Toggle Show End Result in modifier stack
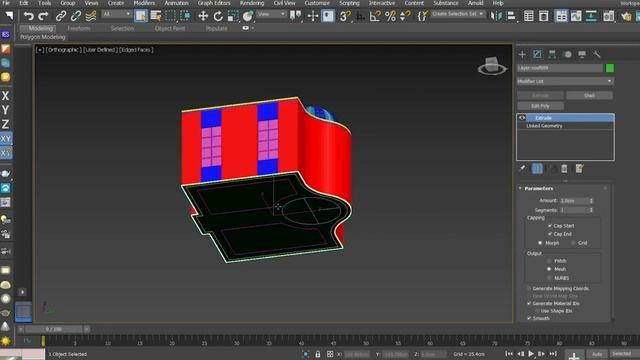 pyautogui.click(x=537, y=168)
